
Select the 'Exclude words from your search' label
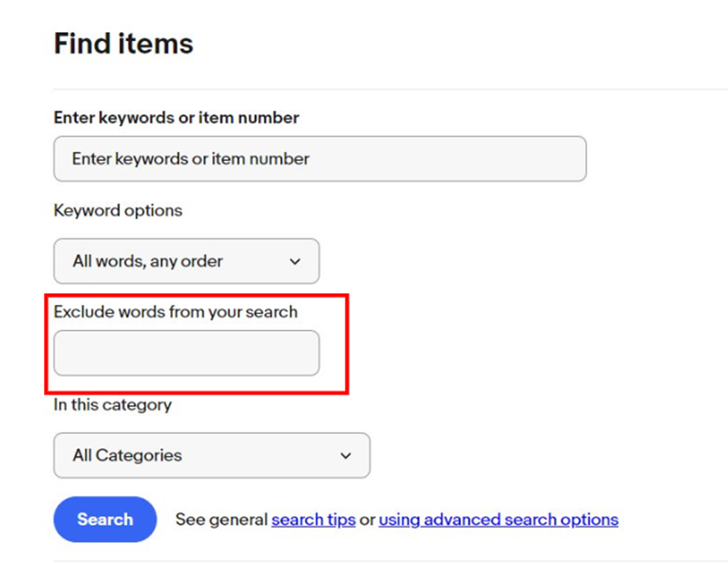[x=175, y=312]
